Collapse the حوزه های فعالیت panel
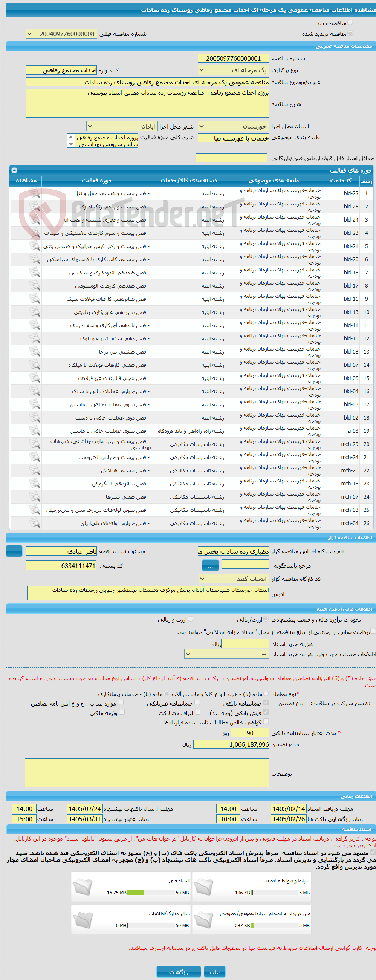Screen dimensions: 376x980 click(14, 170)
